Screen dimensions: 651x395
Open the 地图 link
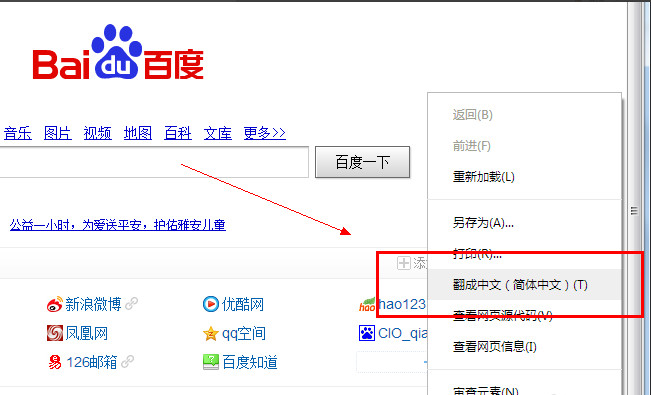pyautogui.click(x=137, y=133)
